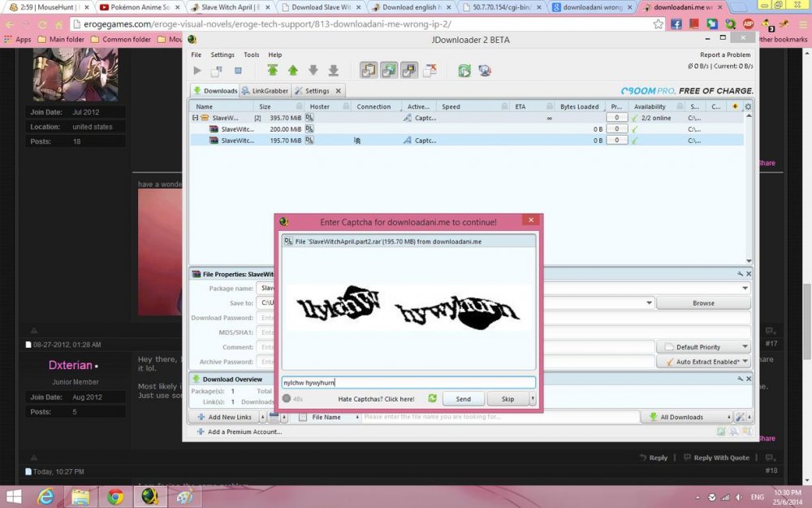
Task: Click the reconnect icon in toolbar
Action: coord(464,71)
